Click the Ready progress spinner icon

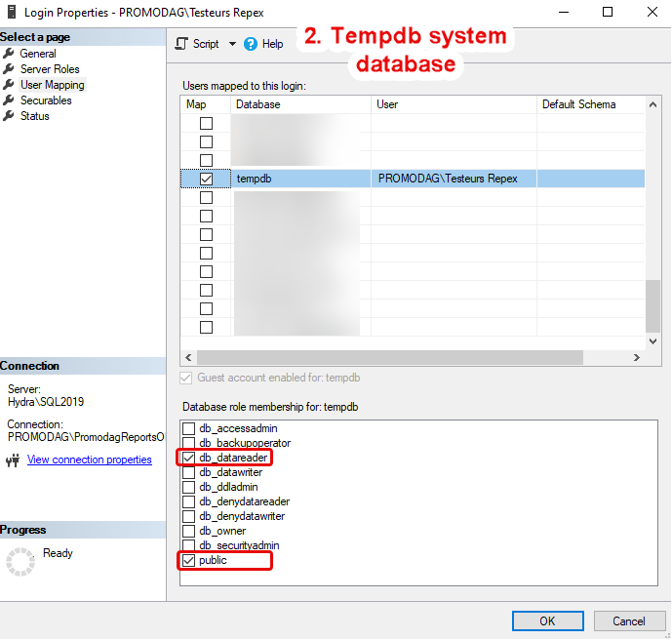coord(20,562)
